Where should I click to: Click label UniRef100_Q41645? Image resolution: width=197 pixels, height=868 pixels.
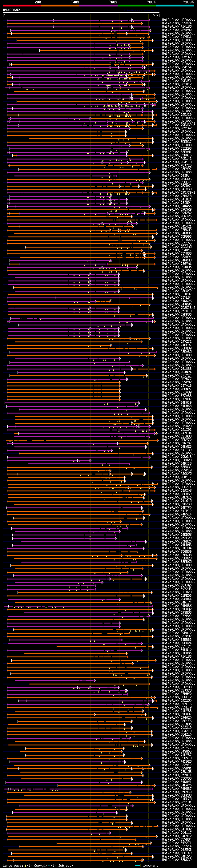[x=177, y=501]
